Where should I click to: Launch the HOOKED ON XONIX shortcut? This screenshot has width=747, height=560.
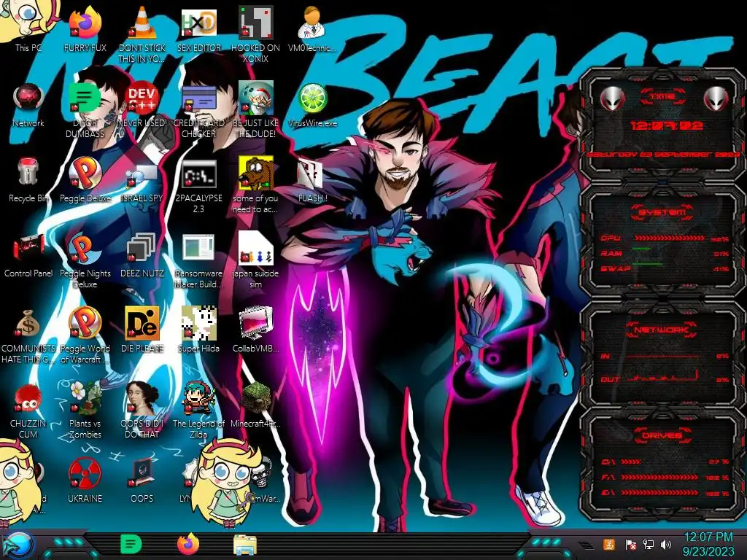(255, 34)
